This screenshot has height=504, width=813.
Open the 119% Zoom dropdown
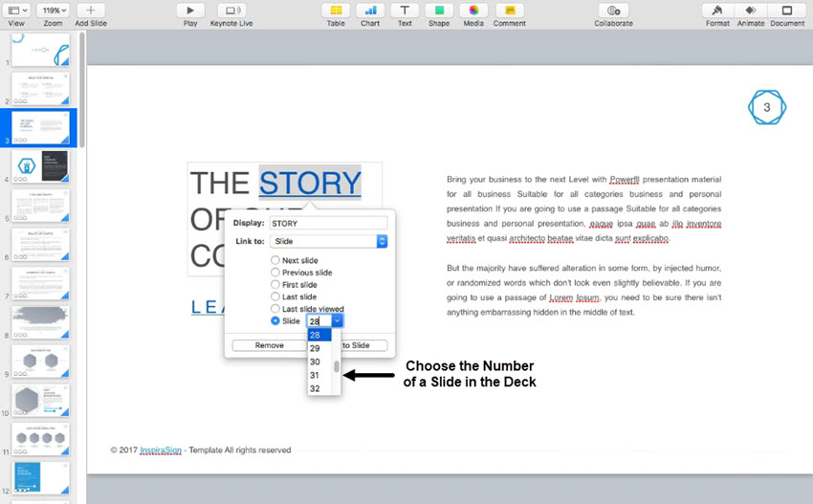point(54,11)
